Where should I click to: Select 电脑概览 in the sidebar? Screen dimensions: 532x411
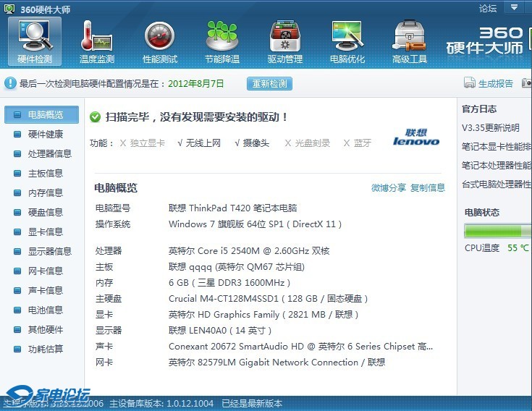[41, 114]
